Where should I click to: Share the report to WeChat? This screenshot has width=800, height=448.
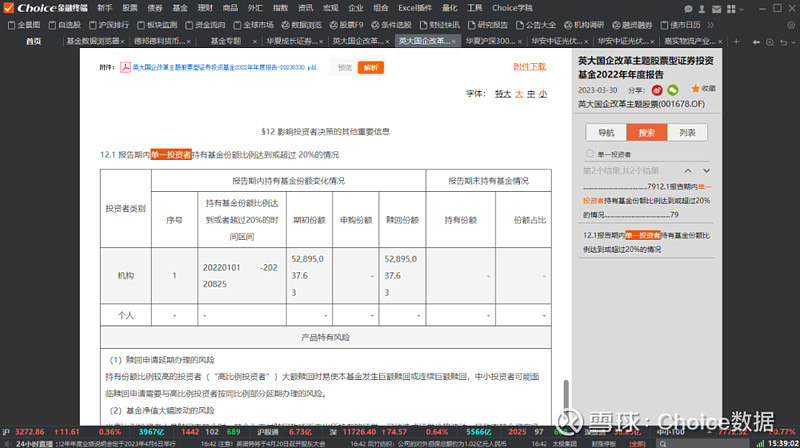673,90
